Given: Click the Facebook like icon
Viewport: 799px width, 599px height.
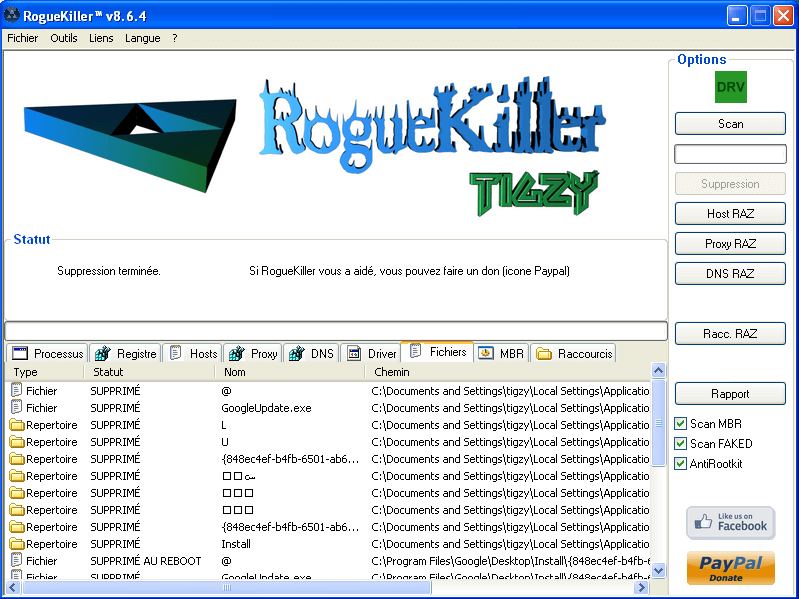Looking at the screenshot, I should [730, 522].
